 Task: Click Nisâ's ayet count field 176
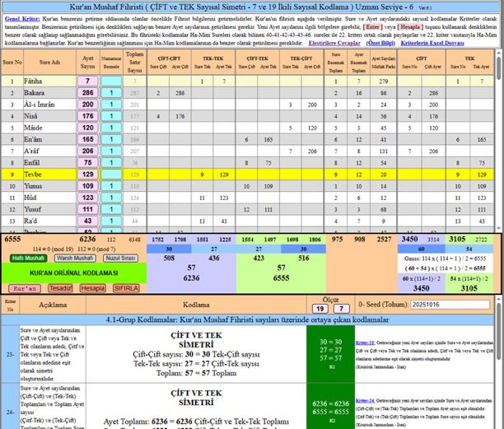pos(88,116)
